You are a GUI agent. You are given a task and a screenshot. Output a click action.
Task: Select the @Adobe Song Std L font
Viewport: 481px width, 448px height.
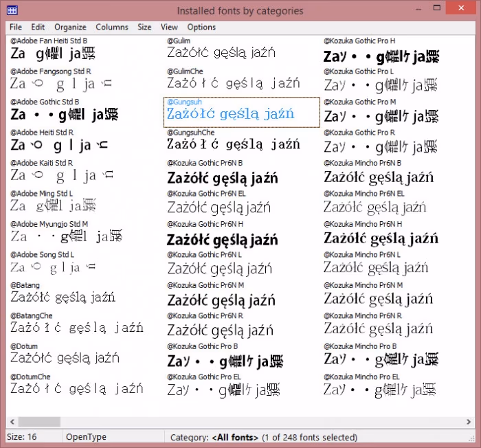pos(85,265)
